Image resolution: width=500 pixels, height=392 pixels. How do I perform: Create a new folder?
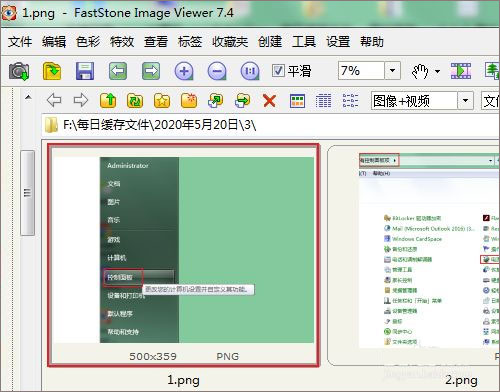click(189, 100)
